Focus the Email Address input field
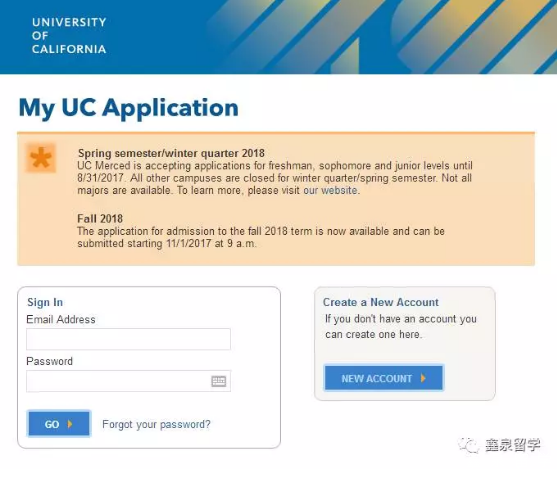Viewport: 557px width, 482px height. [128, 339]
